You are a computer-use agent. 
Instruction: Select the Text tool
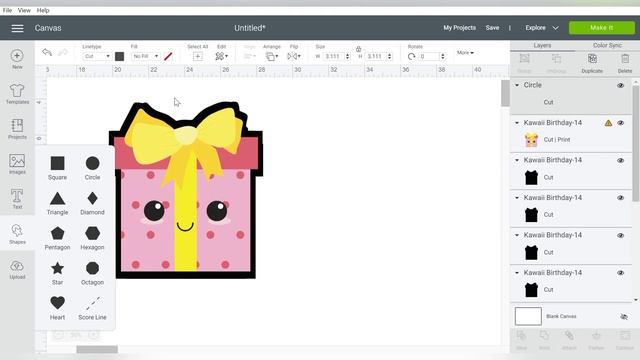pos(17,199)
